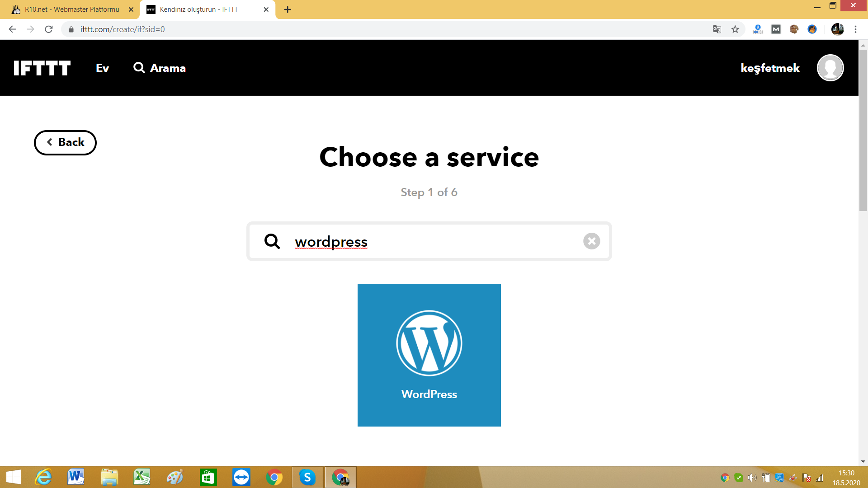868x488 pixels.
Task: Go to the keşfetmek page
Action: 770,68
